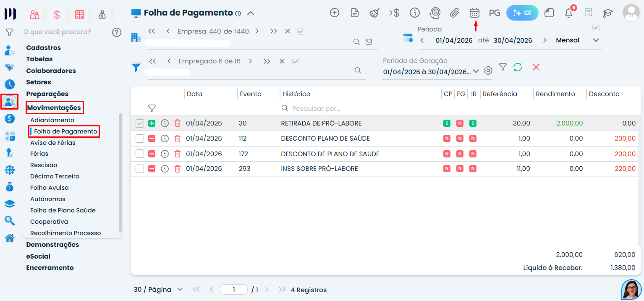The image size is (644, 301).
Task: Open the document report icon in toolbar
Action: coord(355,13)
